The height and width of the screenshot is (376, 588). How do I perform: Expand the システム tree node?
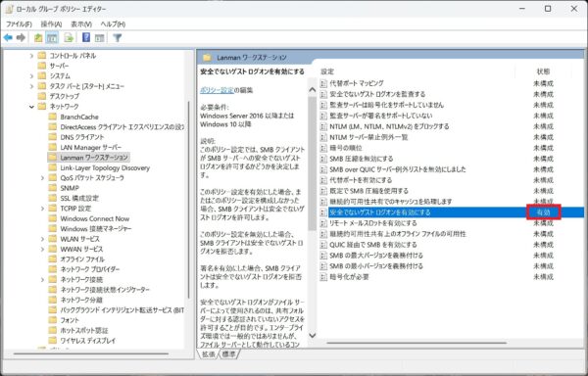(31, 76)
